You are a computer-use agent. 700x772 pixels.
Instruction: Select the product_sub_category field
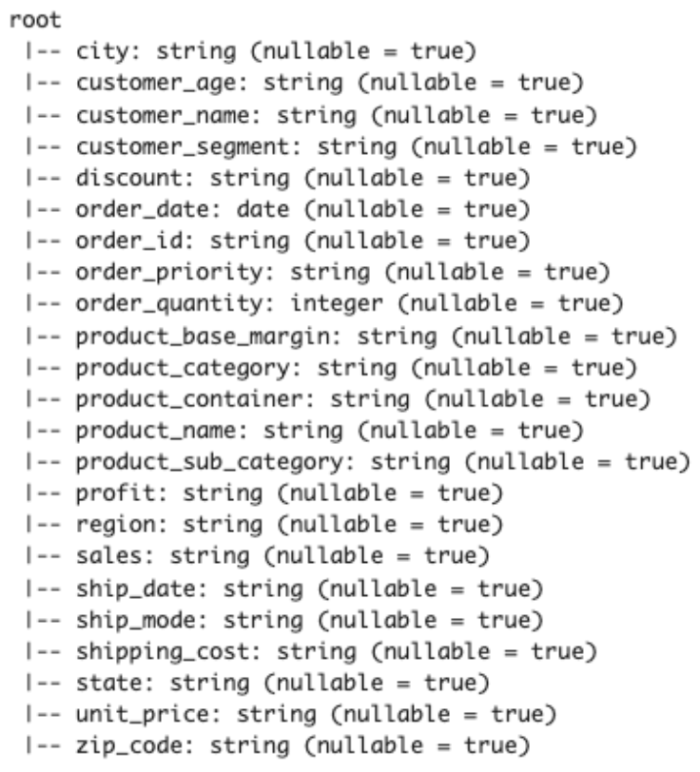[x=380, y=437]
